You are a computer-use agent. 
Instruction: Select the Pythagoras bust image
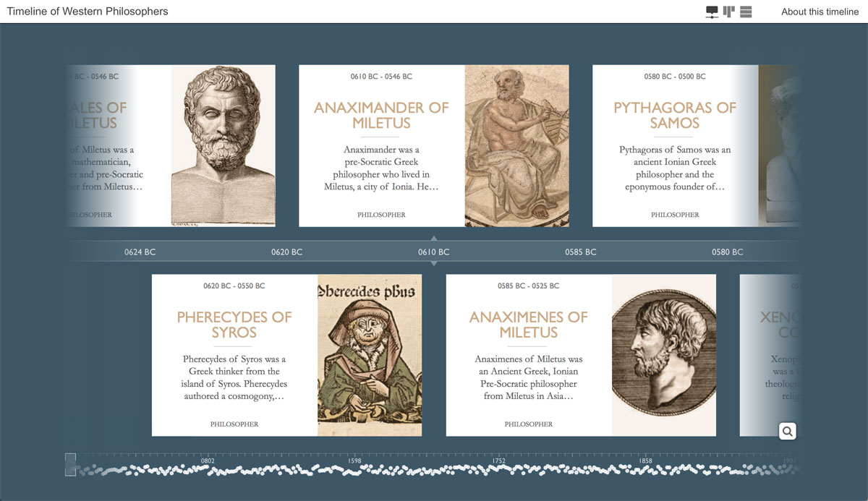coord(780,145)
